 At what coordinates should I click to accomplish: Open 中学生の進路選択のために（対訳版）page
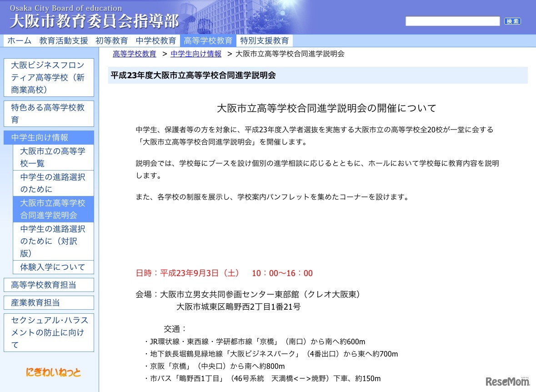click(52, 241)
